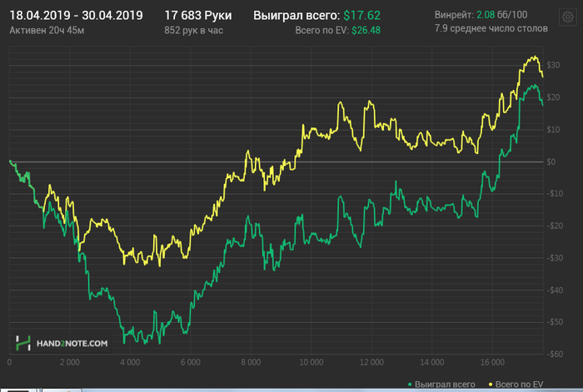Screen dimensions: 583x392
Task: Click the 'Активен 20ч 45м' active time text
Action: (47, 31)
